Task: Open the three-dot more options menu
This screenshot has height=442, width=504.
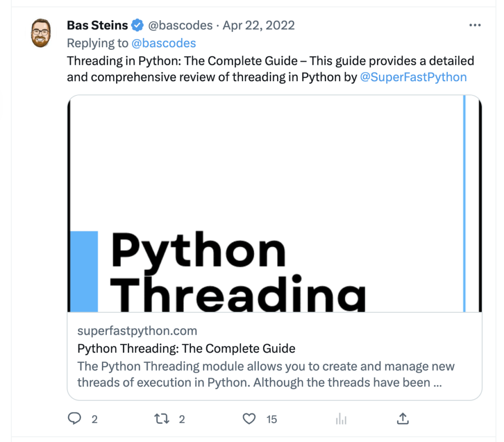Action: coord(474,26)
